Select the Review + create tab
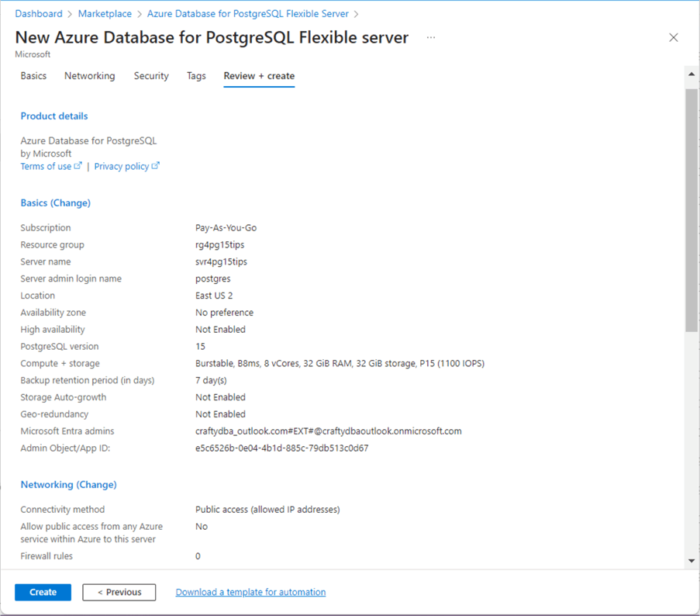This screenshot has width=700, height=616. click(x=259, y=76)
